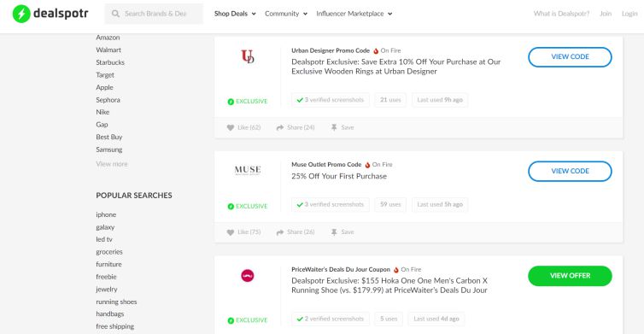
Task: Choose the freebie popular search
Action: pyautogui.click(x=107, y=277)
